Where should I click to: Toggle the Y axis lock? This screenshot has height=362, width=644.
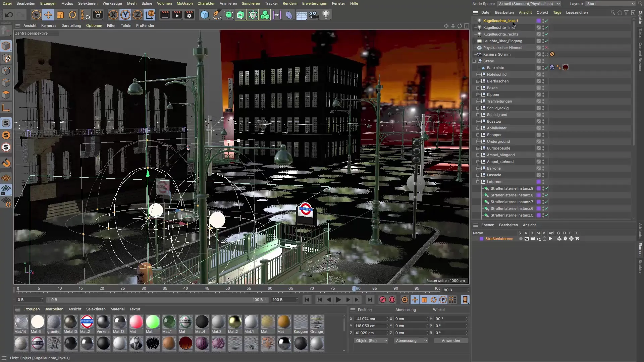125,15
